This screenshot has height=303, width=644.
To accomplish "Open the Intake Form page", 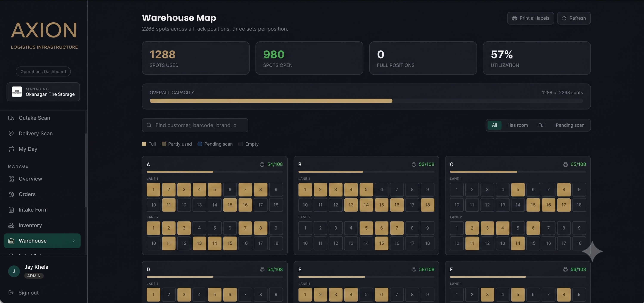I will (x=42, y=210).
